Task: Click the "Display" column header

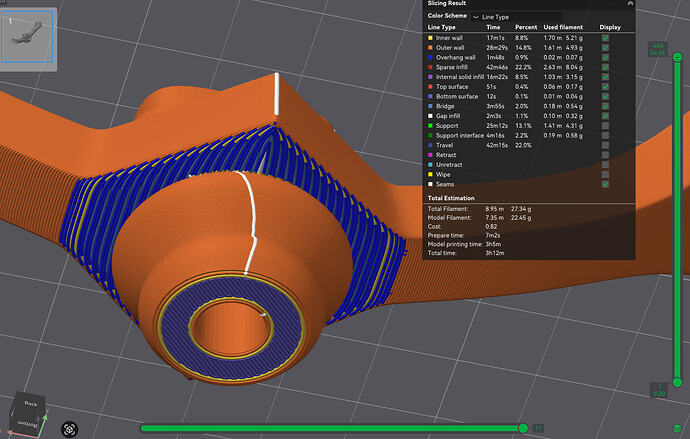Action: tap(610, 27)
